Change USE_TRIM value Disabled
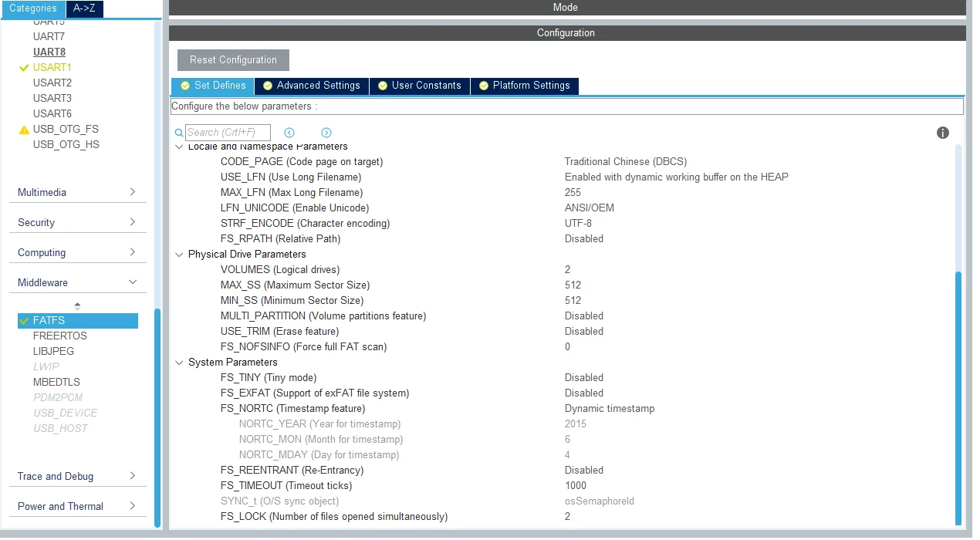Screen dimensions: 980x540 point(584,331)
